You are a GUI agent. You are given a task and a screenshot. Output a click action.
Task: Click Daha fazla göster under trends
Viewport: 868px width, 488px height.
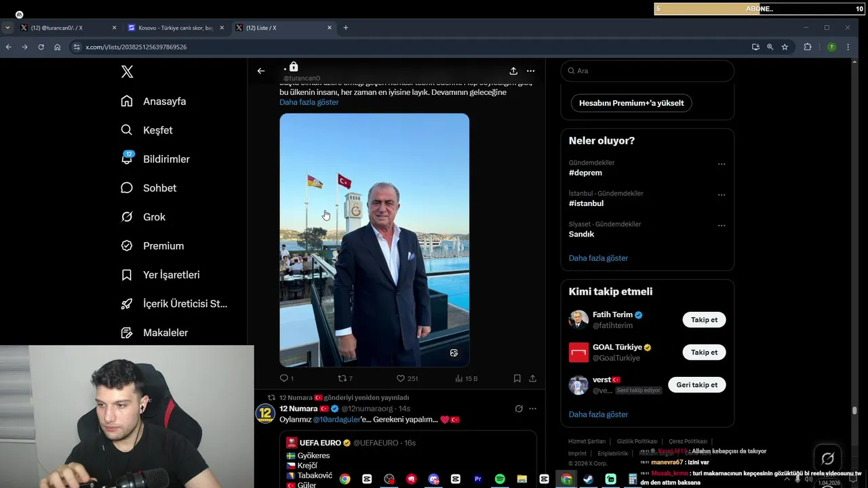pos(598,258)
